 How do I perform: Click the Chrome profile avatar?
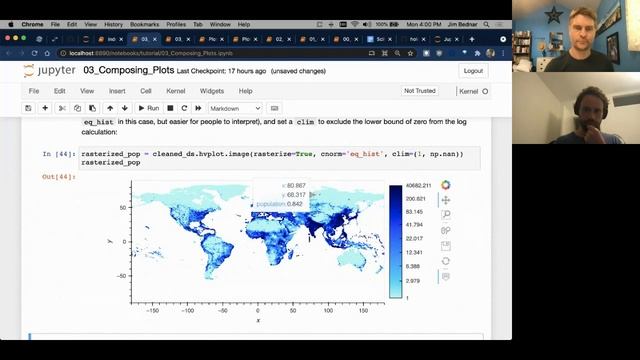[x=491, y=53]
